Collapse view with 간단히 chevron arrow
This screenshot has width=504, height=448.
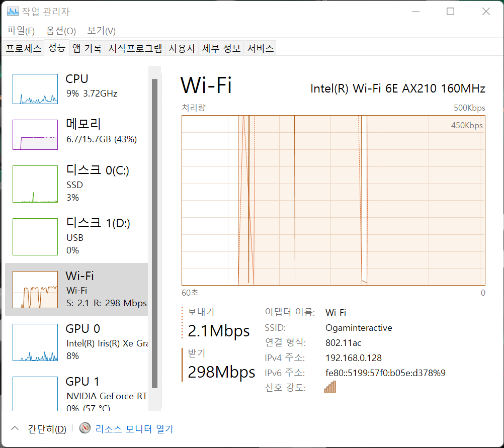[x=15, y=428]
